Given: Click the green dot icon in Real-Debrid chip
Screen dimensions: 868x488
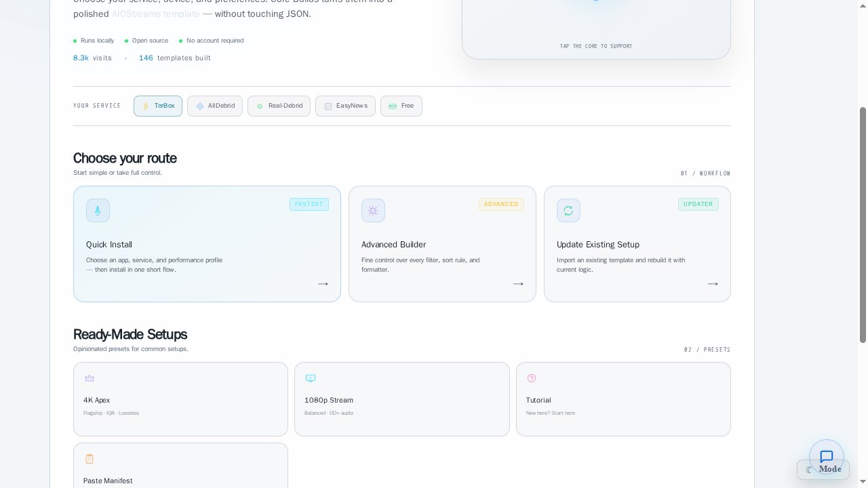Looking at the screenshot, I should [260, 106].
